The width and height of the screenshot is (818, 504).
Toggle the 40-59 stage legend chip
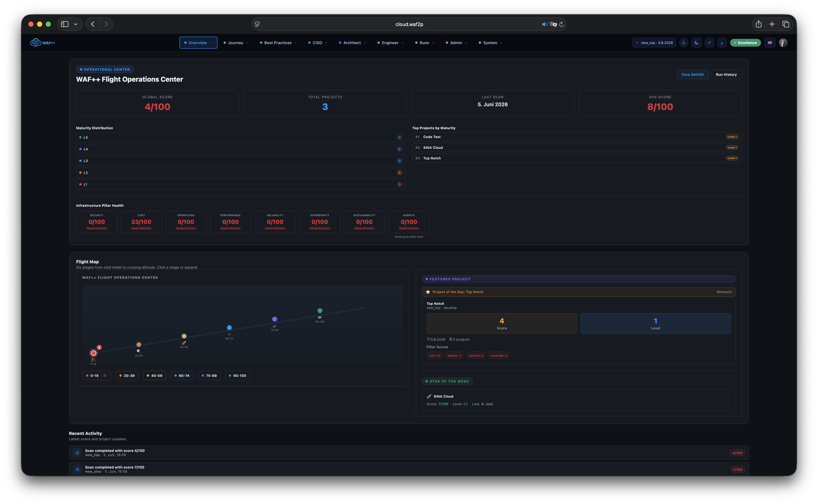155,376
